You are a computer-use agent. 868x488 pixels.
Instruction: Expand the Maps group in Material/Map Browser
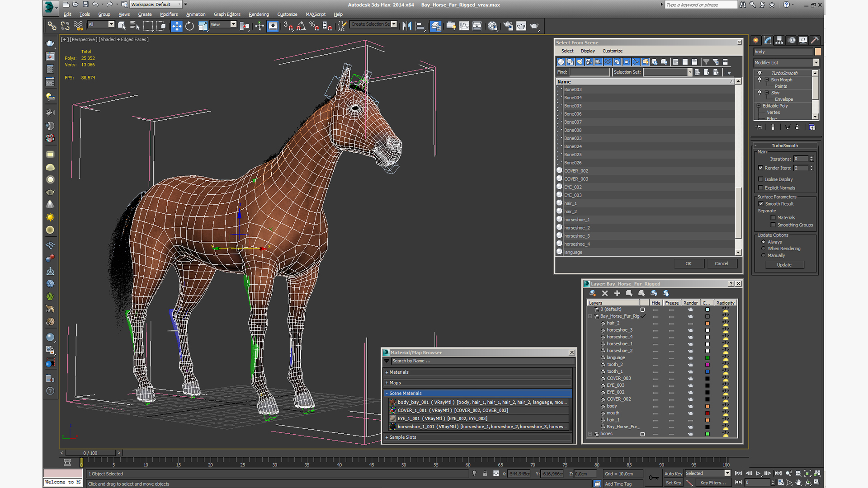pyautogui.click(x=387, y=383)
